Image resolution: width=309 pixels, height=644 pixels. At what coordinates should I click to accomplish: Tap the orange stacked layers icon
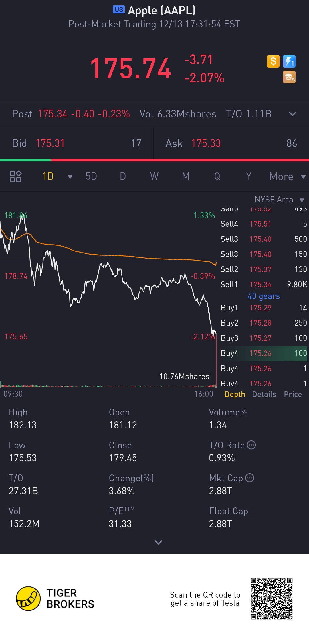(x=289, y=77)
